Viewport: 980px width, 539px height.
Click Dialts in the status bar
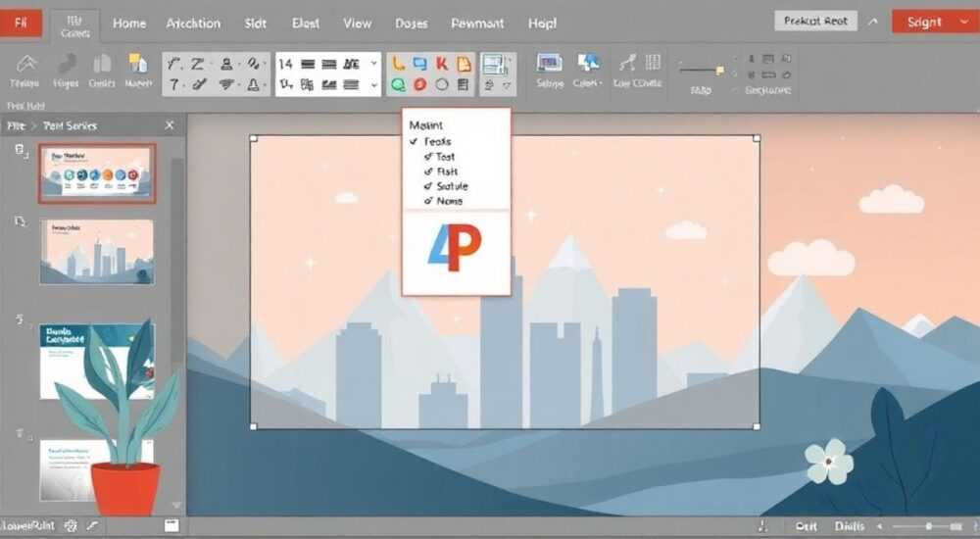[x=850, y=526]
